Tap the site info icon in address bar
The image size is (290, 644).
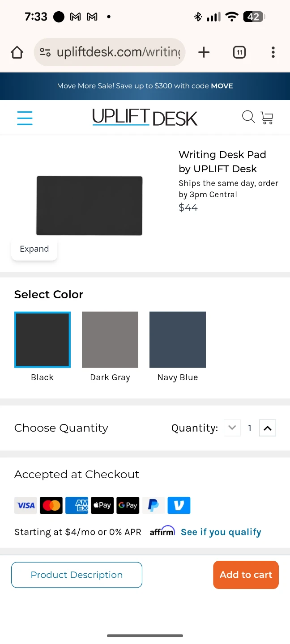[45, 52]
